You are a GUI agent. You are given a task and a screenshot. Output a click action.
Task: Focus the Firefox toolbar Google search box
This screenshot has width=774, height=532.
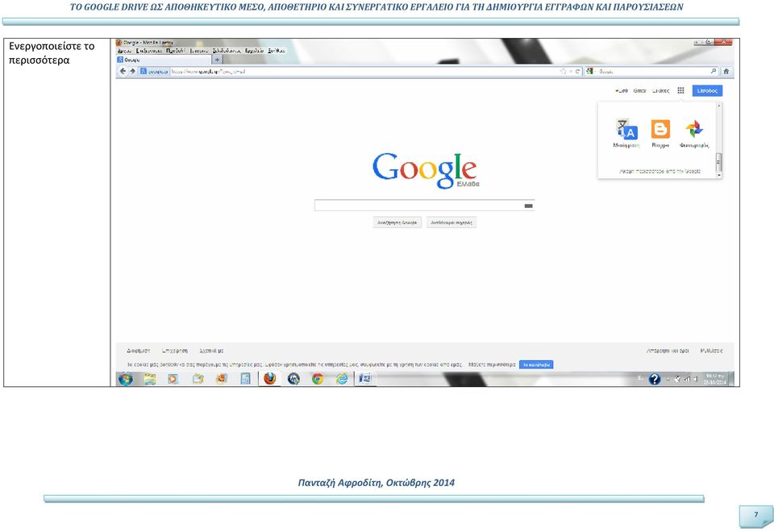tap(652, 72)
